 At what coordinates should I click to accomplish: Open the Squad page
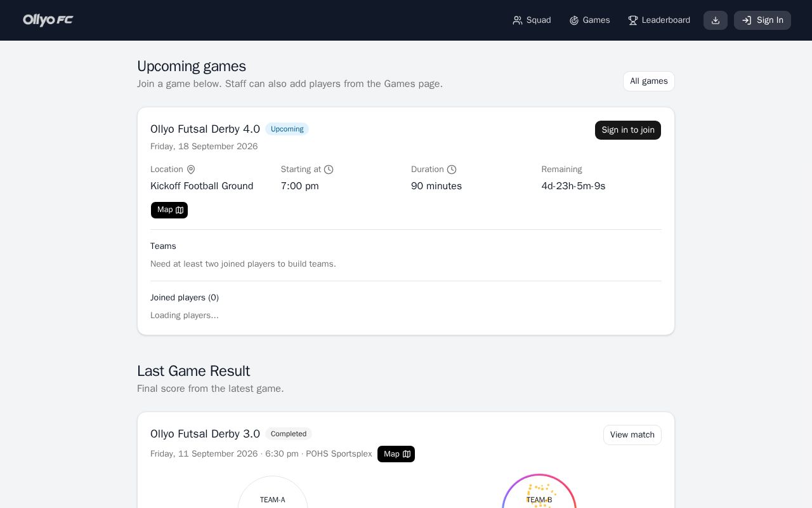(x=532, y=20)
